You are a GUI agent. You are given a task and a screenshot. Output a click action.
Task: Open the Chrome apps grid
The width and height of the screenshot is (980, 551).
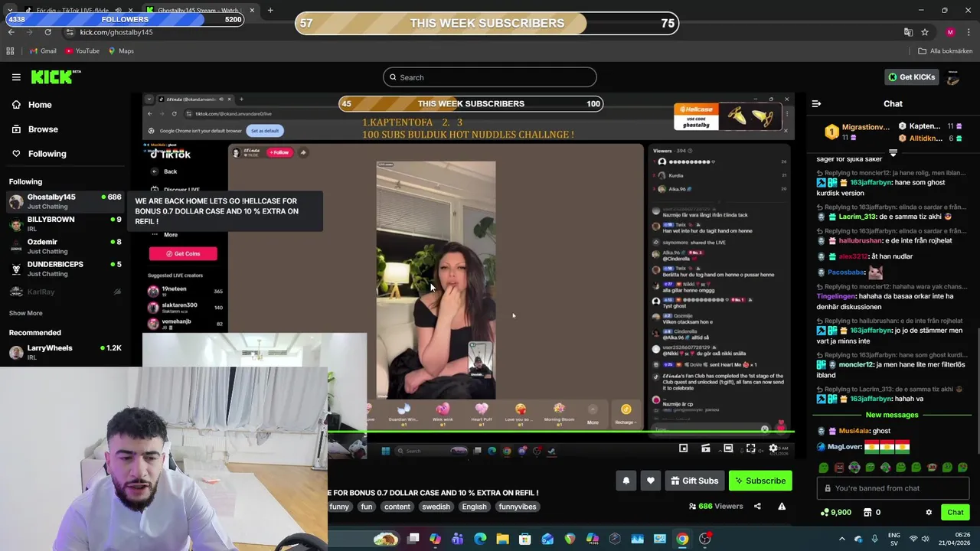[x=10, y=51]
